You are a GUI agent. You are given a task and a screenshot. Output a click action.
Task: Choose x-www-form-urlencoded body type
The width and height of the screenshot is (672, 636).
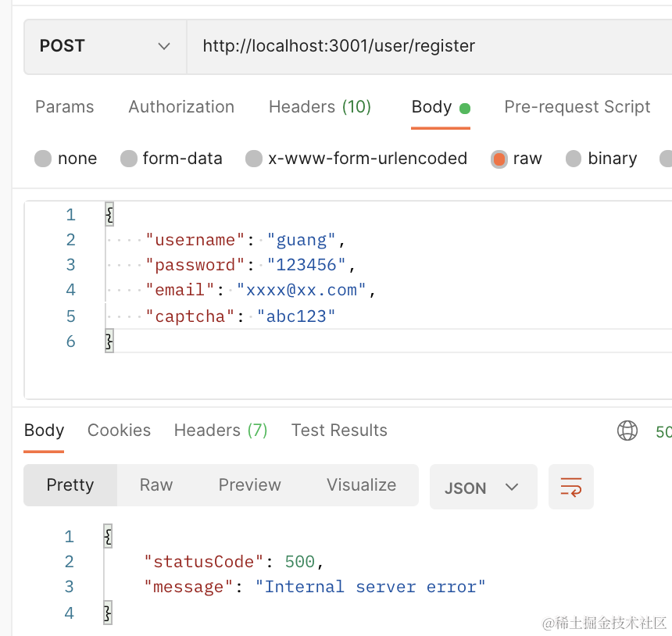click(x=254, y=159)
